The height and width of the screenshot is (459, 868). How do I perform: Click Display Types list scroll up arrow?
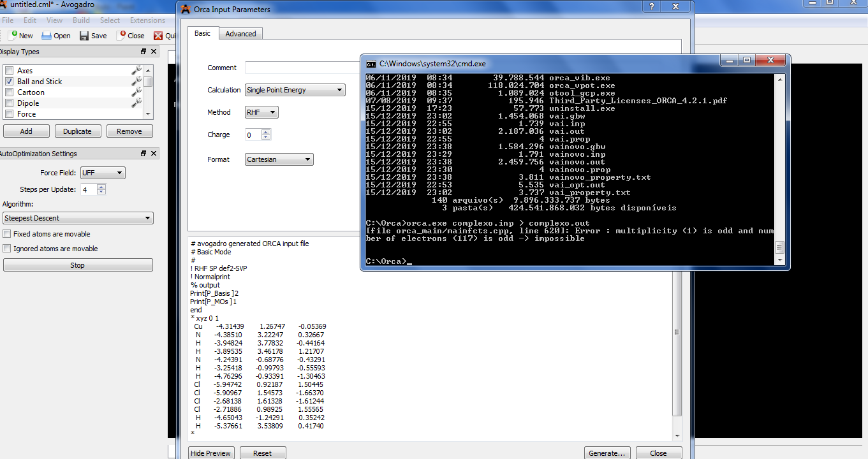148,70
